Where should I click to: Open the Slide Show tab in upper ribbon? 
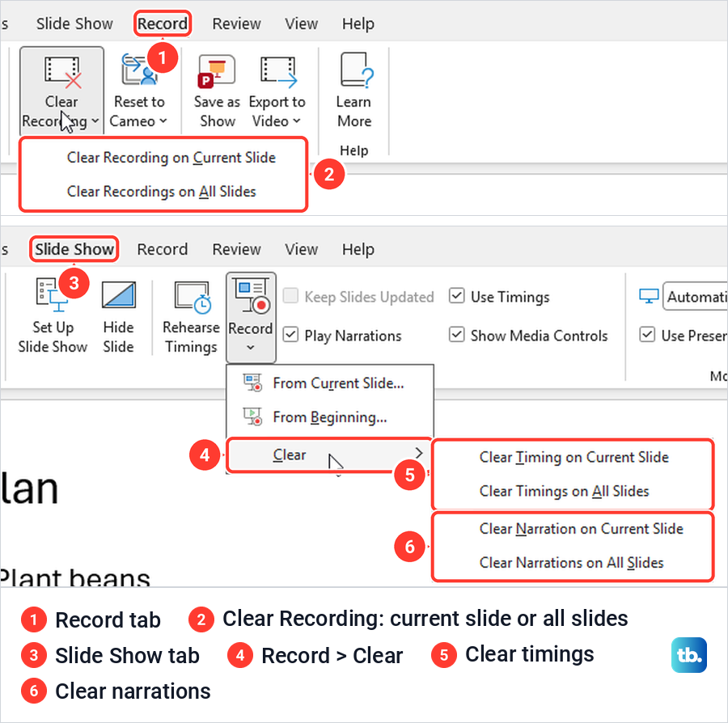pyautogui.click(x=74, y=23)
